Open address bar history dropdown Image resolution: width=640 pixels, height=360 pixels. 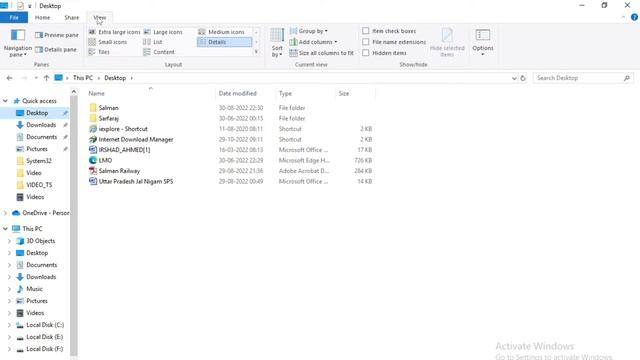(514, 78)
